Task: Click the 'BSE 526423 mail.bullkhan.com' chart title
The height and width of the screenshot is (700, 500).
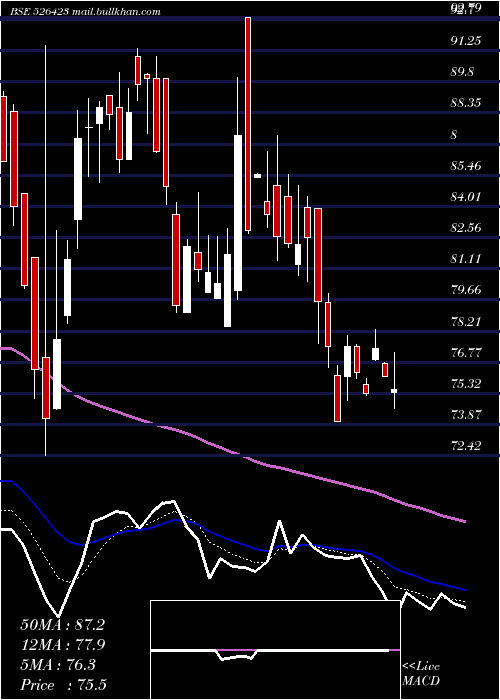Action: point(86,11)
